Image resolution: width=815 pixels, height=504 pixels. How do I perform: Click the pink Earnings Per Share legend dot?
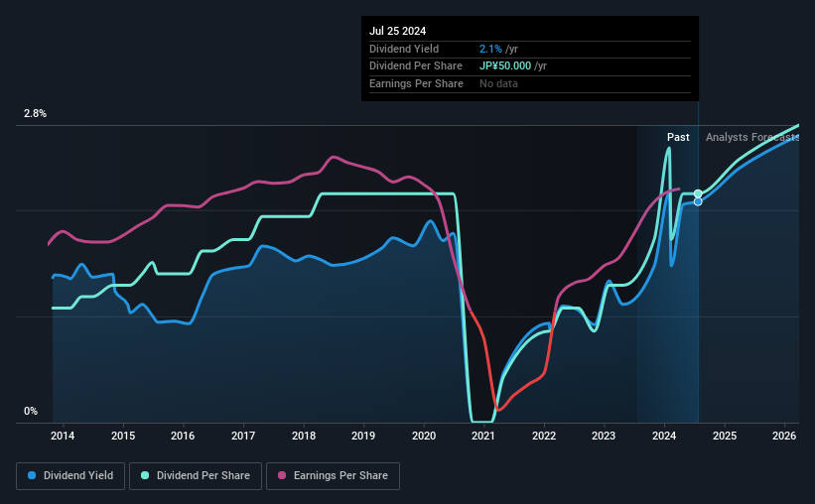pos(282,475)
